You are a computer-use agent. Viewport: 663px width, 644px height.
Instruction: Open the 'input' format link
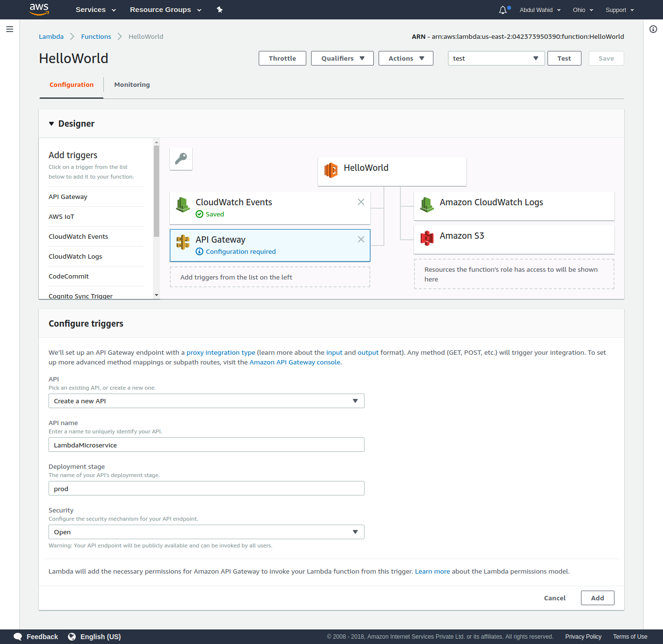pos(334,353)
